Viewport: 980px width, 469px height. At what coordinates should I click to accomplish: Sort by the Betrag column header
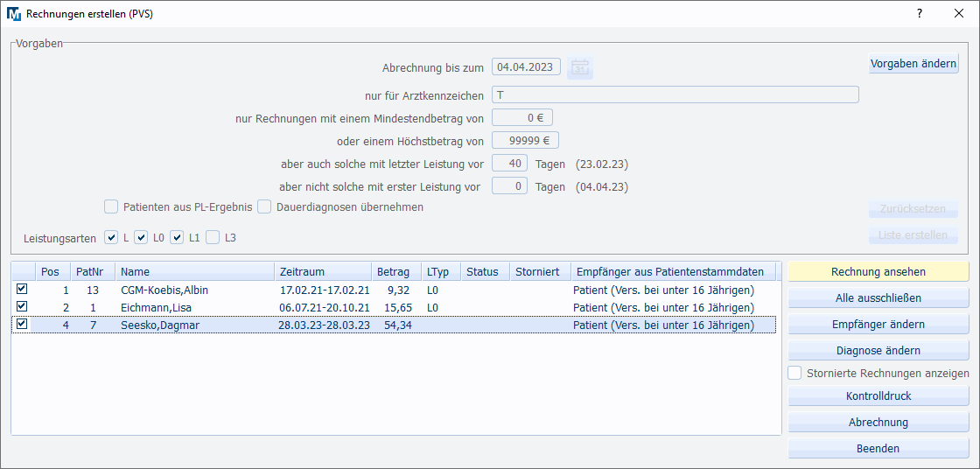(397, 272)
